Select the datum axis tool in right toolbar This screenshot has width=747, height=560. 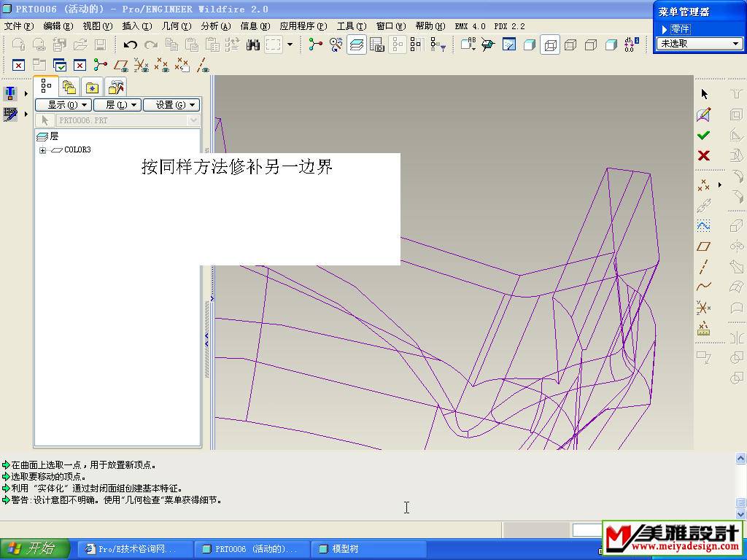[x=703, y=267]
